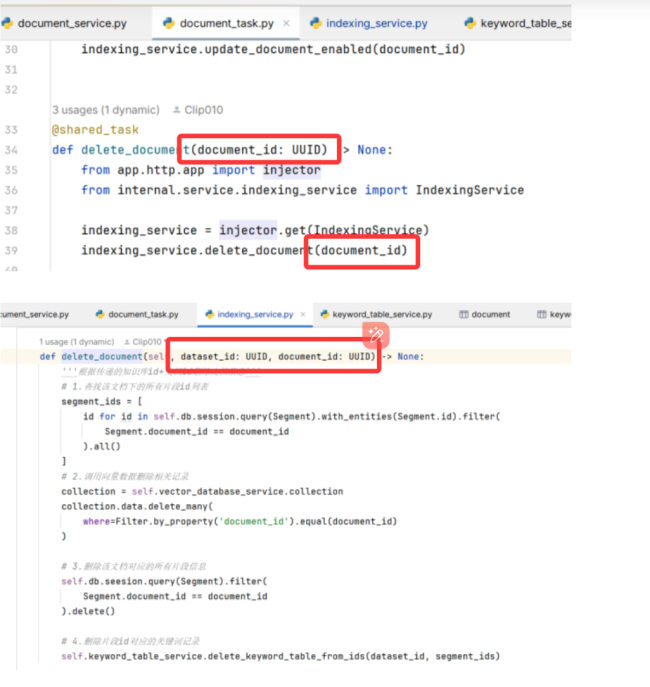Switch to indexing_service.py tab in upper editor
Viewport: 650px width, 687px height.
coord(376,23)
